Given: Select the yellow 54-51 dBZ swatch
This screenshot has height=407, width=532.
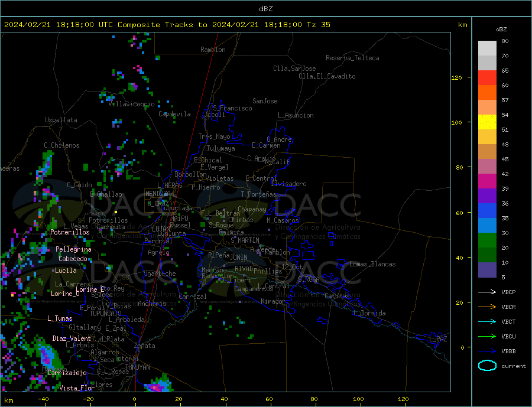Looking at the screenshot, I should click(487, 122).
